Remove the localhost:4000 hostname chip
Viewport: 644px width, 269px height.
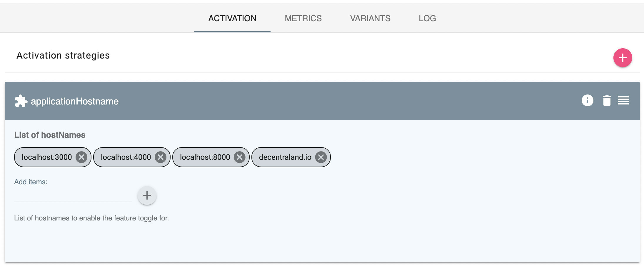click(x=160, y=157)
